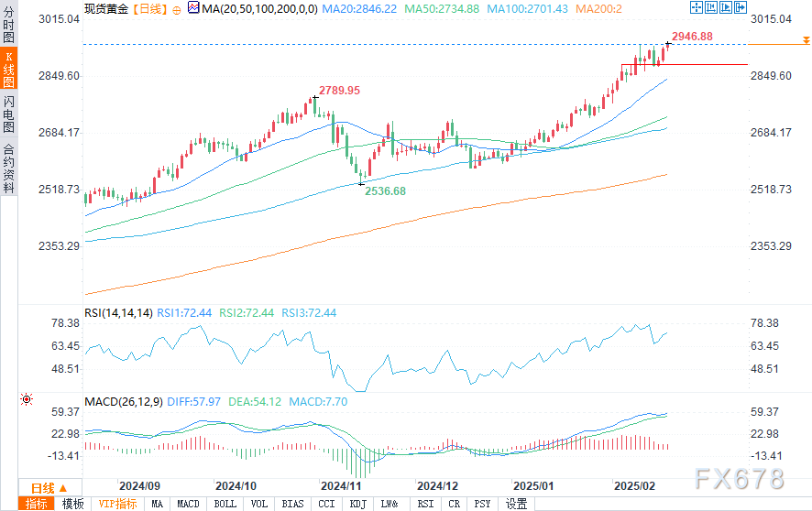The width and height of the screenshot is (812, 511).
Task: Open the 日线 period selector
Action: pyautogui.click(x=49, y=488)
